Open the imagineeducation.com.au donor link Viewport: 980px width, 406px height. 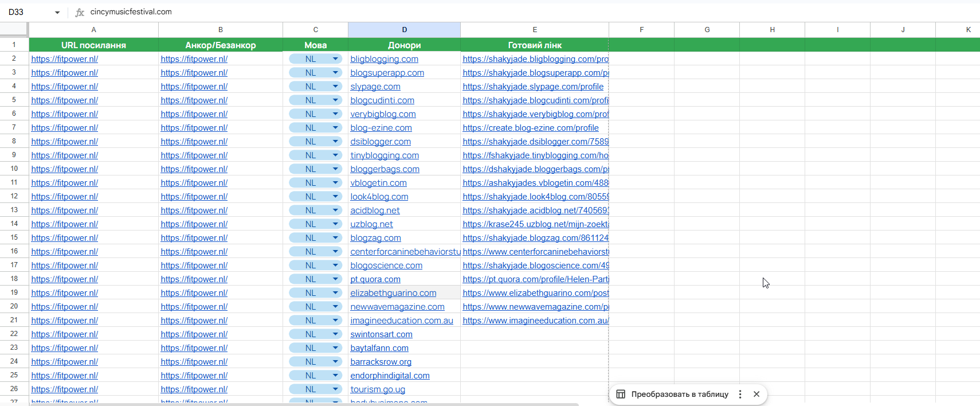coord(402,321)
